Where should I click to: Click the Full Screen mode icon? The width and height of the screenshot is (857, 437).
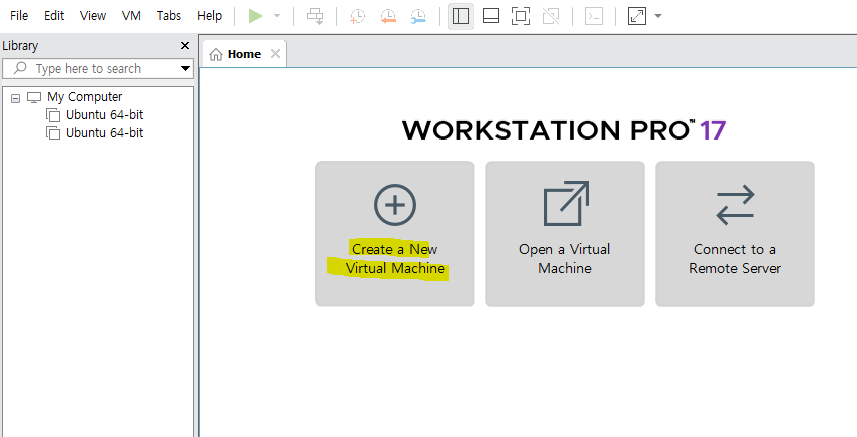click(521, 16)
